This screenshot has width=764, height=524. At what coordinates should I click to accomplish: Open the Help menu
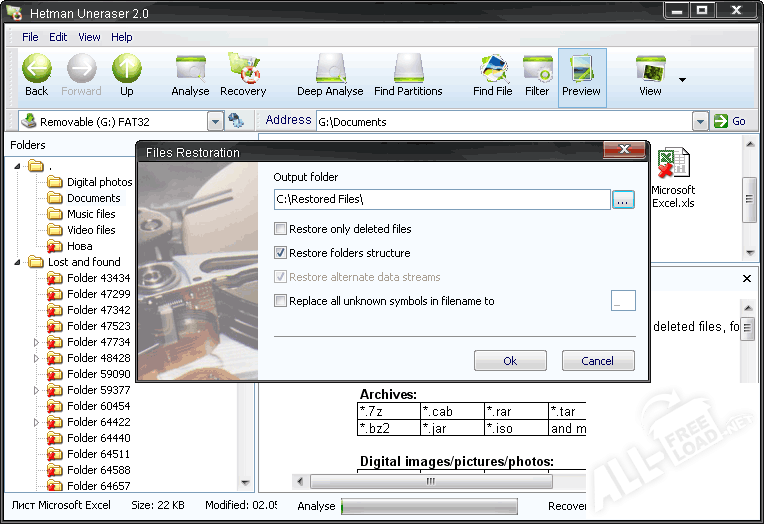click(121, 37)
